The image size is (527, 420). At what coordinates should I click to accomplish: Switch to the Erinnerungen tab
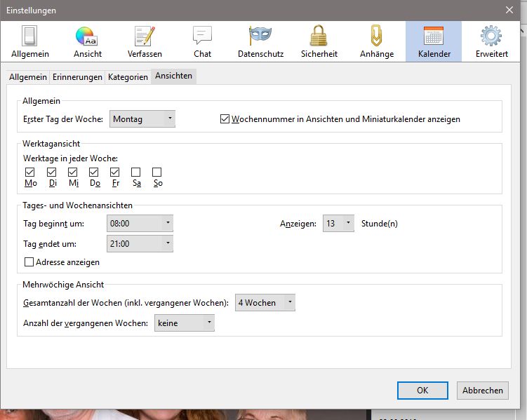tap(78, 77)
